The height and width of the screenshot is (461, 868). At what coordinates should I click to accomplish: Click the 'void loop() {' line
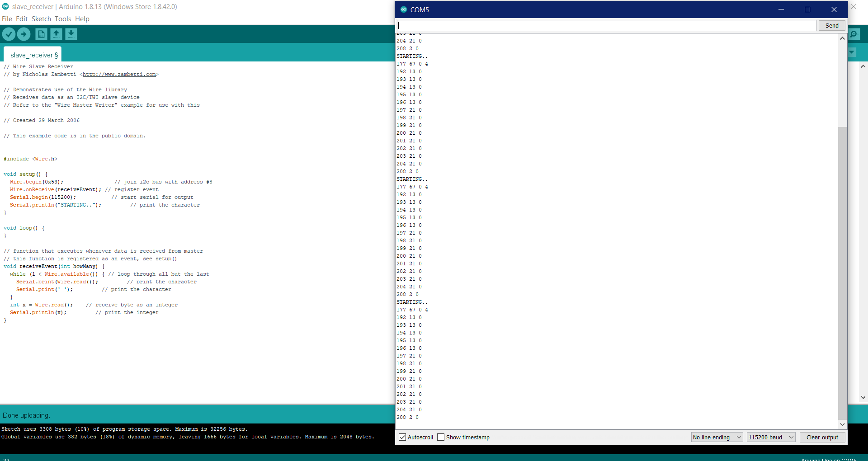tap(24, 228)
